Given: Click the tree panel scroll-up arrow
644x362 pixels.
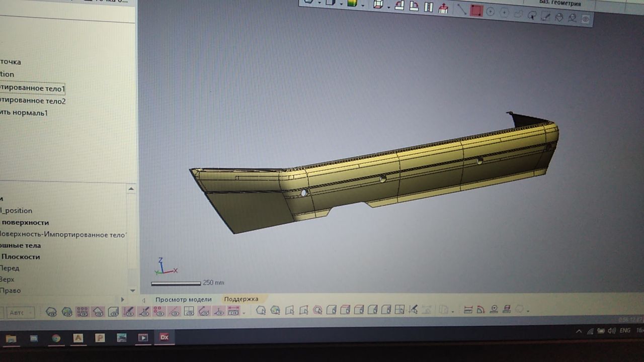Looking at the screenshot, I should point(131,190).
